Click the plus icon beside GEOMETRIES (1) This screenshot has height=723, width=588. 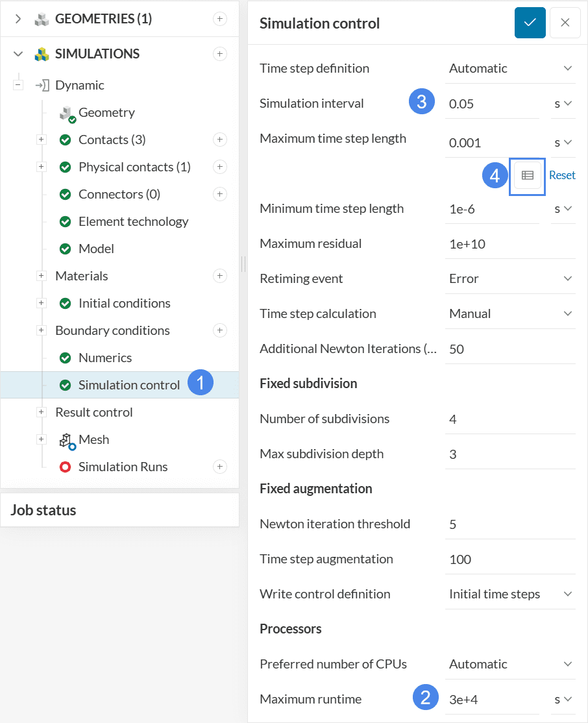[x=220, y=19]
